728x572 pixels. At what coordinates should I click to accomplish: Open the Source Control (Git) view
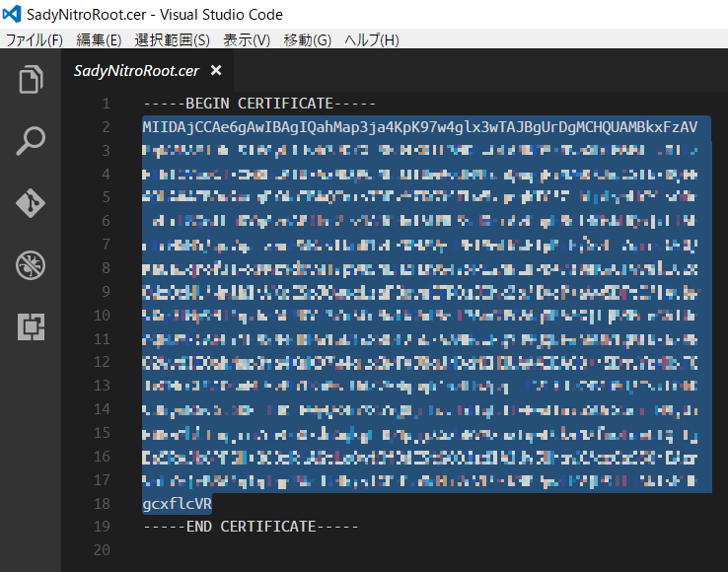tap(31, 203)
